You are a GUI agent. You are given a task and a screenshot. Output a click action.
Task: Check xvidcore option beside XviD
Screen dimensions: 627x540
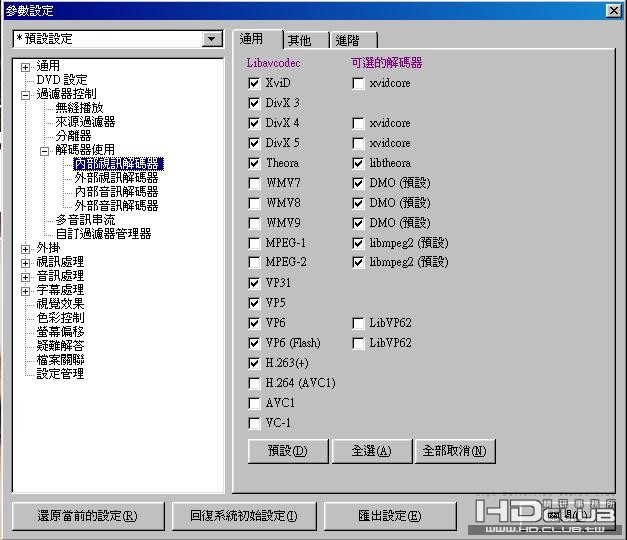coord(358,83)
